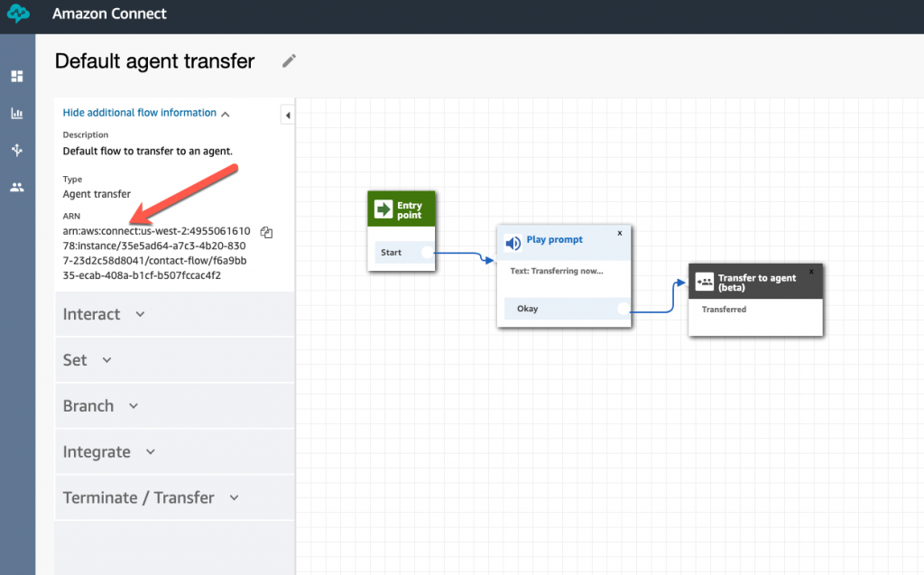Click the speaker icon on Play prompt block
Image resolution: width=924 pixels, height=575 pixels.
tap(513, 243)
